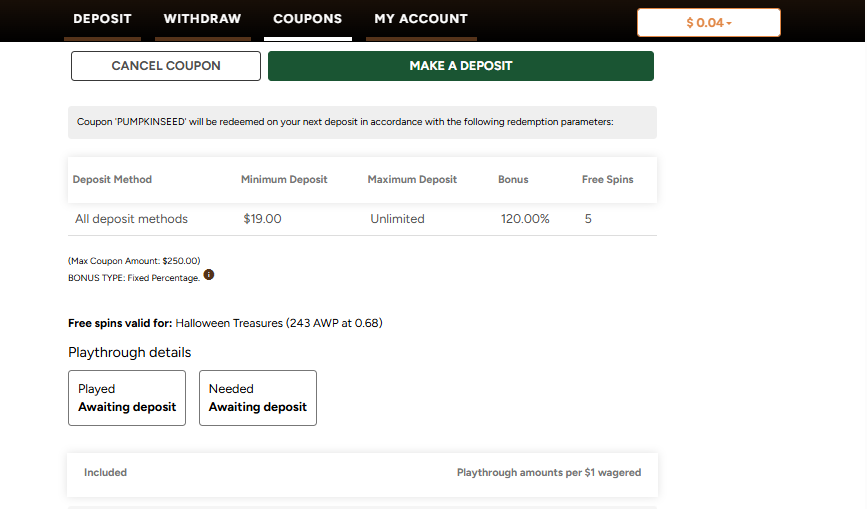Click the Played awaiting deposit box
The height and width of the screenshot is (509, 867).
[127, 398]
